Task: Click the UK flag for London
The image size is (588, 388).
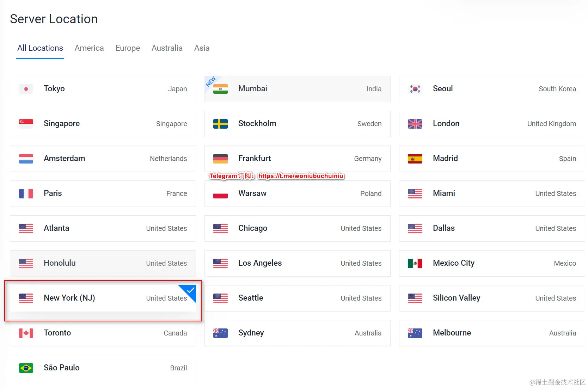Action: (x=415, y=124)
